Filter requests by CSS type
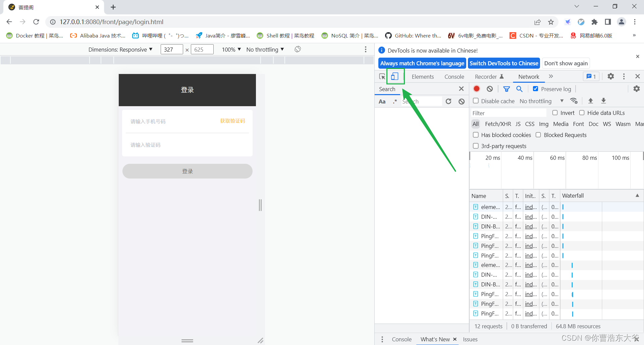644x345 pixels. tap(530, 124)
